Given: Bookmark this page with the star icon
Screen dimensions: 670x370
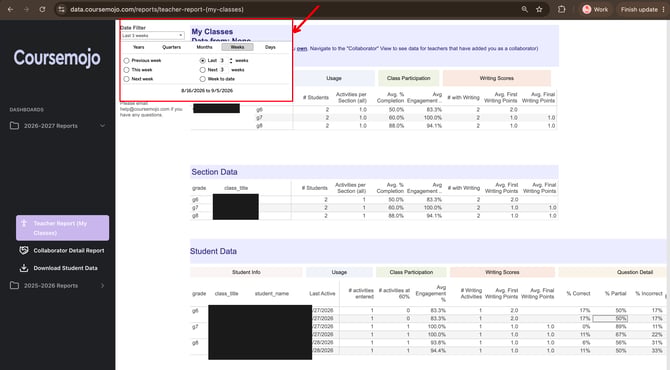Looking at the screenshot, I should coord(539,9).
